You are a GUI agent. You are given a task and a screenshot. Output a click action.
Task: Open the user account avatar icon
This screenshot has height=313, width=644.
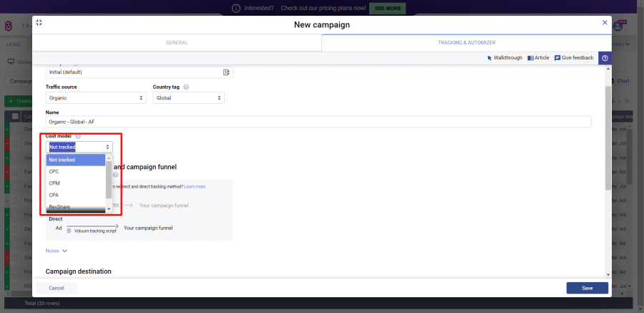[x=618, y=26]
